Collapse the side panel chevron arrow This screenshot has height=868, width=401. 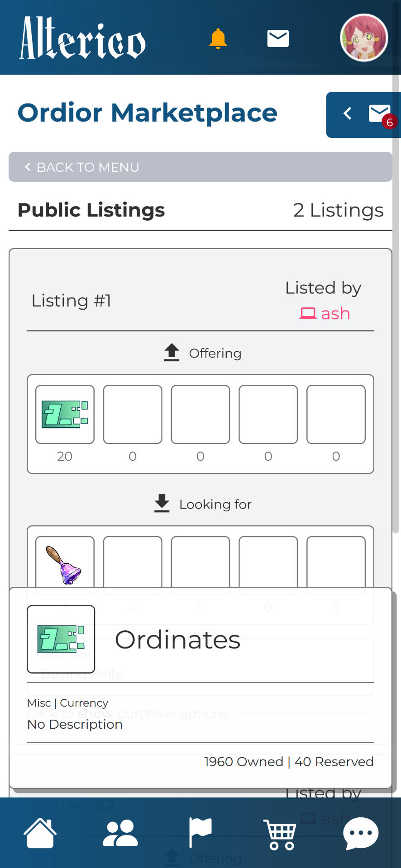click(x=347, y=113)
